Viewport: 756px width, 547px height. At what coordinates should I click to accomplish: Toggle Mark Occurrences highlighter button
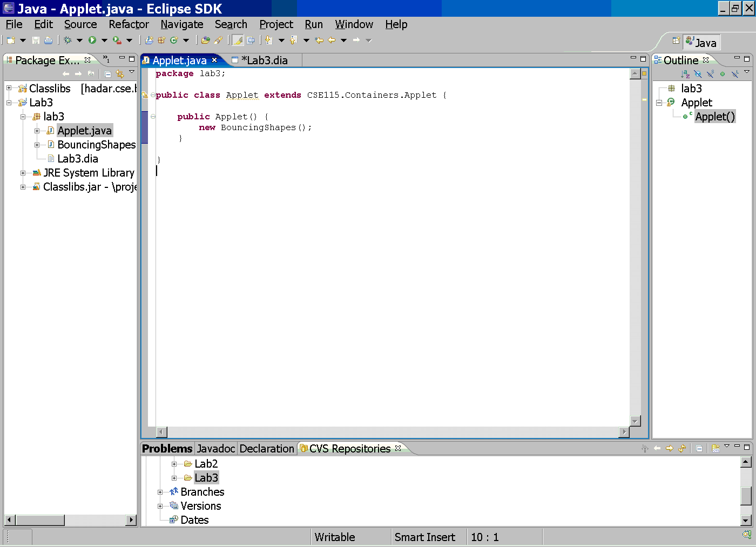pos(238,40)
